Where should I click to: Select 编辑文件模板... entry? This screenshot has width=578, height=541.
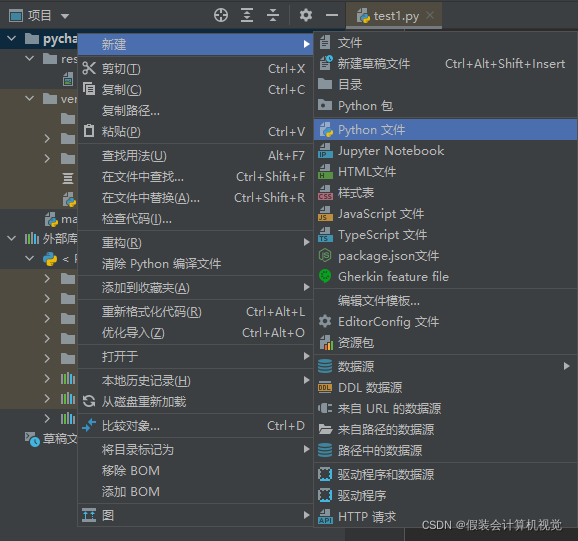click(445, 301)
